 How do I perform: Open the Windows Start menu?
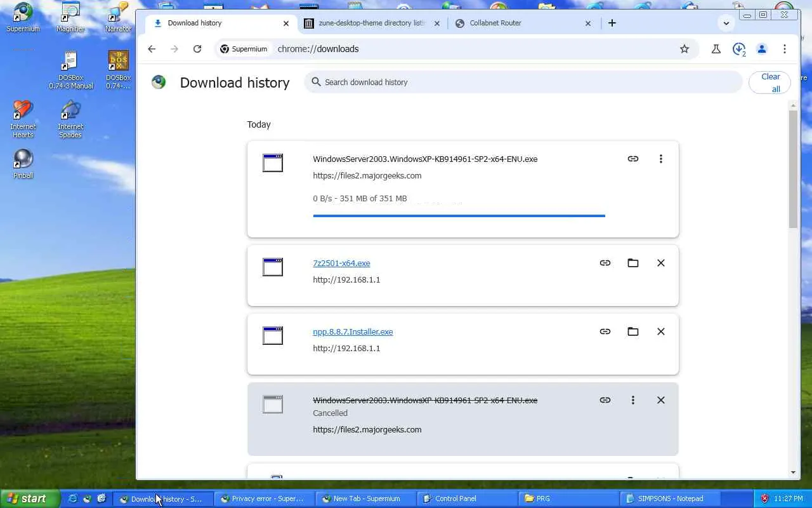[x=30, y=498]
